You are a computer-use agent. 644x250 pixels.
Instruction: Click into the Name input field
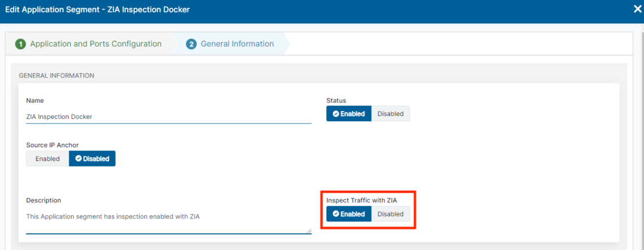(x=168, y=117)
